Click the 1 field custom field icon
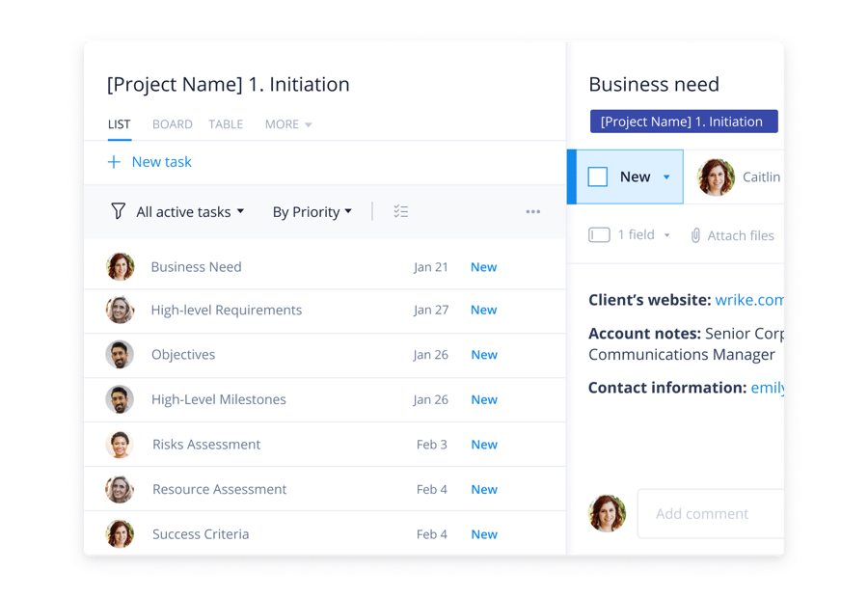Viewport: 868px width, 597px height. pyautogui.click(x=598, y=234)
